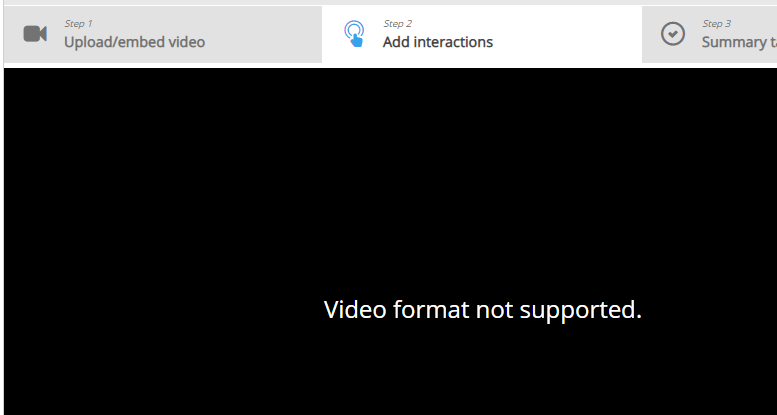Click the video camera icon
Viewport: 777px width, 415px height.
click(35, 34)
